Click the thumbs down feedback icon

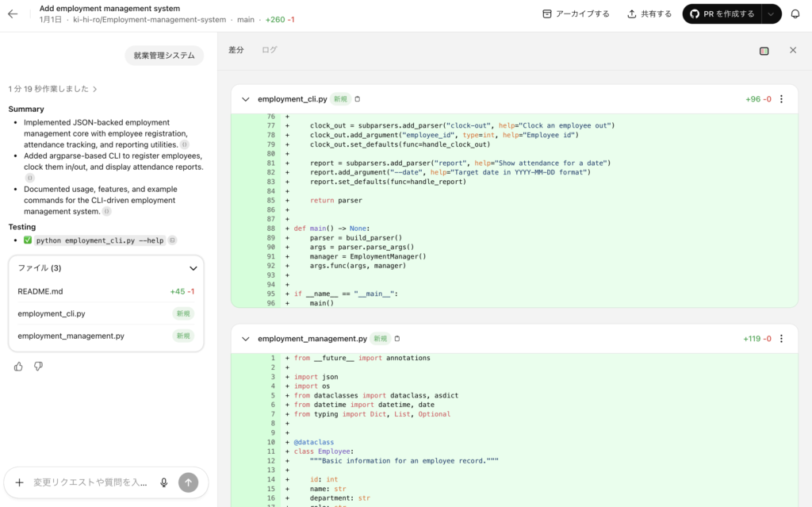coord(38,367)
